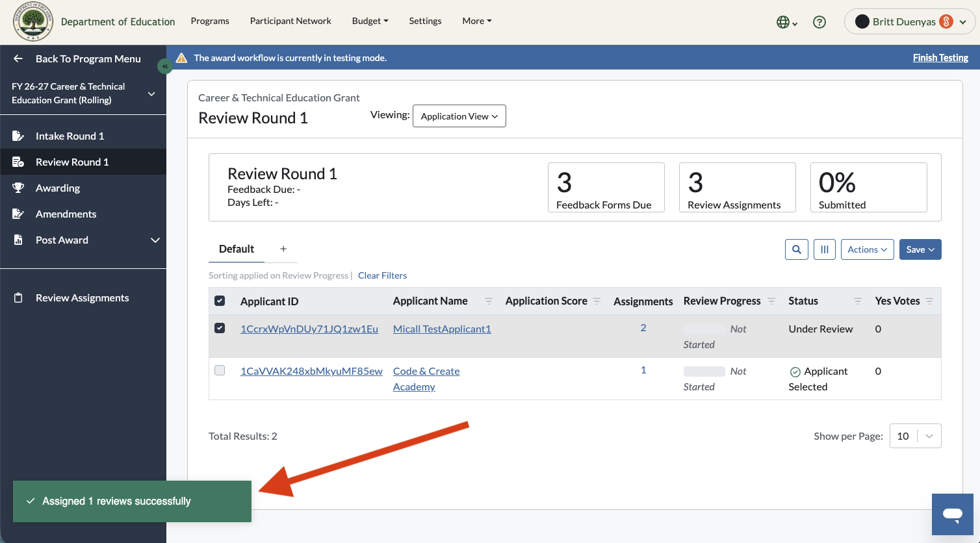Click the Yes Votes column filter icon
This screenshot has height=543, width=980.
coord(929,301)
